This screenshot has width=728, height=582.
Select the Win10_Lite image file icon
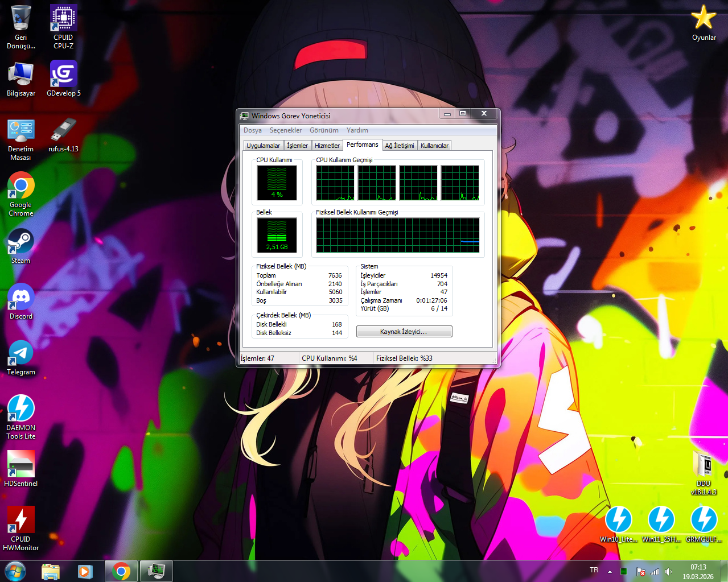coord(619,524)
